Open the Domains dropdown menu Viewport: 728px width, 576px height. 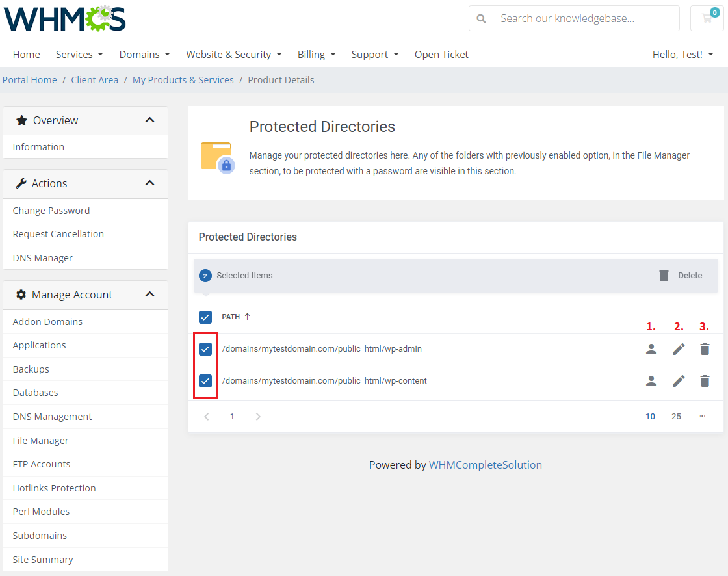tap(144, 55)
